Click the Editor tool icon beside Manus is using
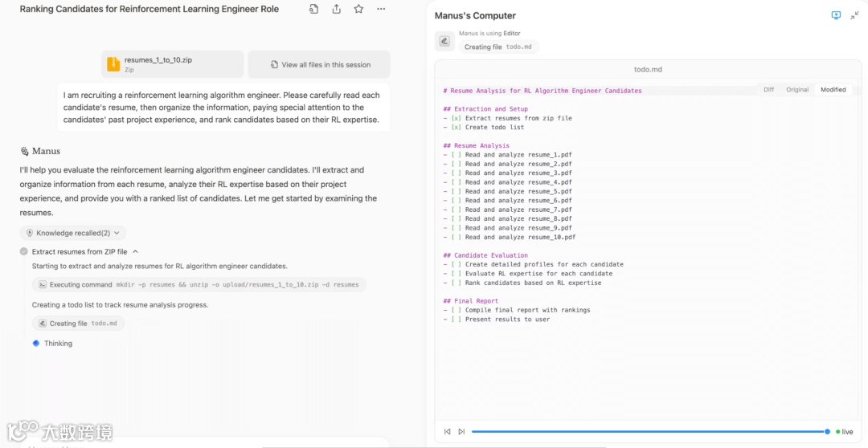 point(444,42)
